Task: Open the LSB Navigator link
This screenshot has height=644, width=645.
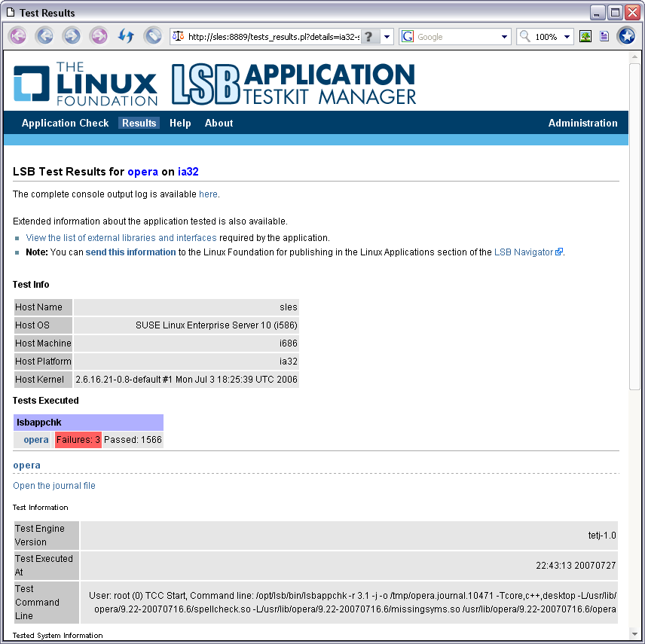Action: click(523, 252)
